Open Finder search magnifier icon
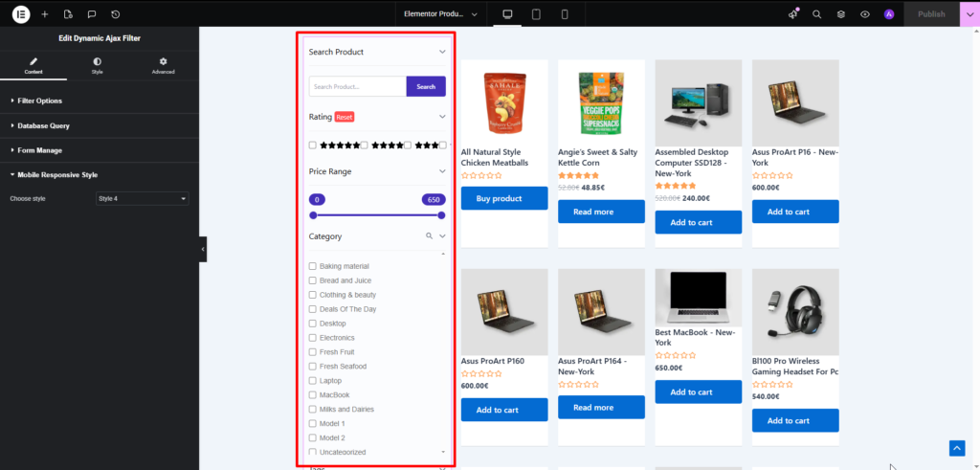980x470 pixels. [x=816, y=14]
